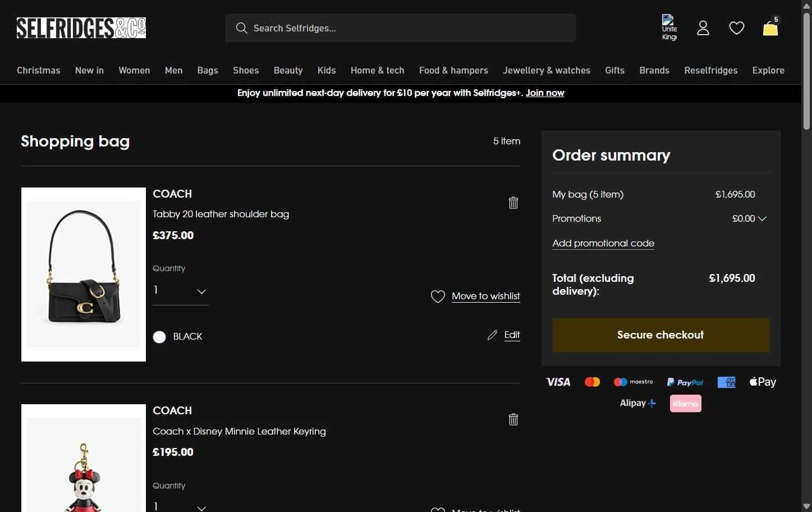Open the wishlist heart in header
The image size is (812, 512).
point(737,28)
